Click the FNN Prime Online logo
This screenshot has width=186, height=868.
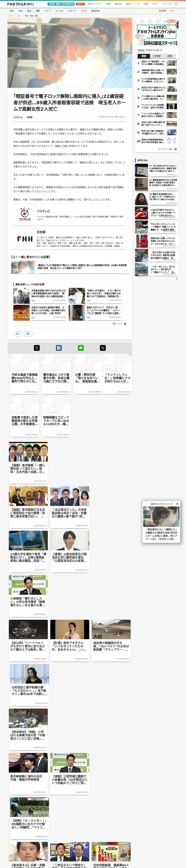(20, 4)
